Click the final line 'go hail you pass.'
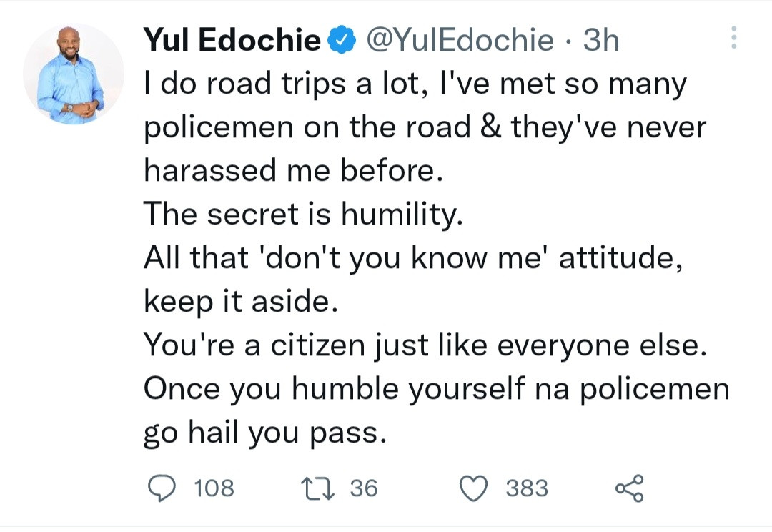The width and height of the screenshot is (772, 532). [x=264, y=433]
